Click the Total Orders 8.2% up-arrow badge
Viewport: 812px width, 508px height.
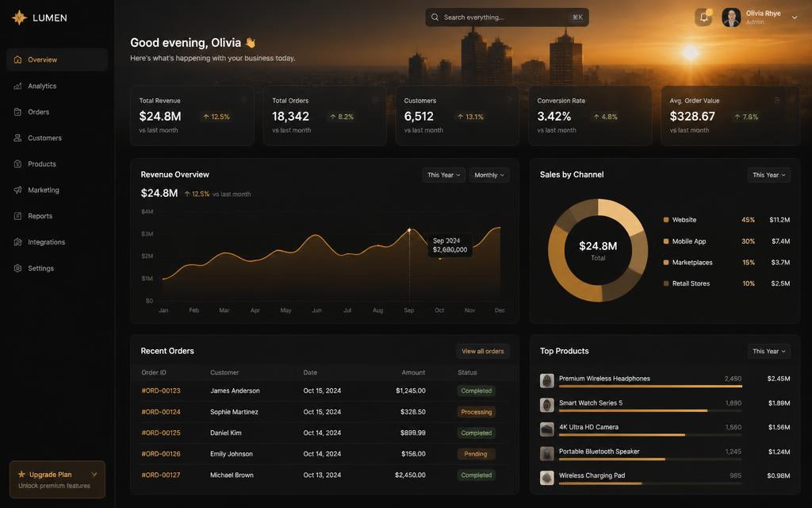click(x=342, y=117)
